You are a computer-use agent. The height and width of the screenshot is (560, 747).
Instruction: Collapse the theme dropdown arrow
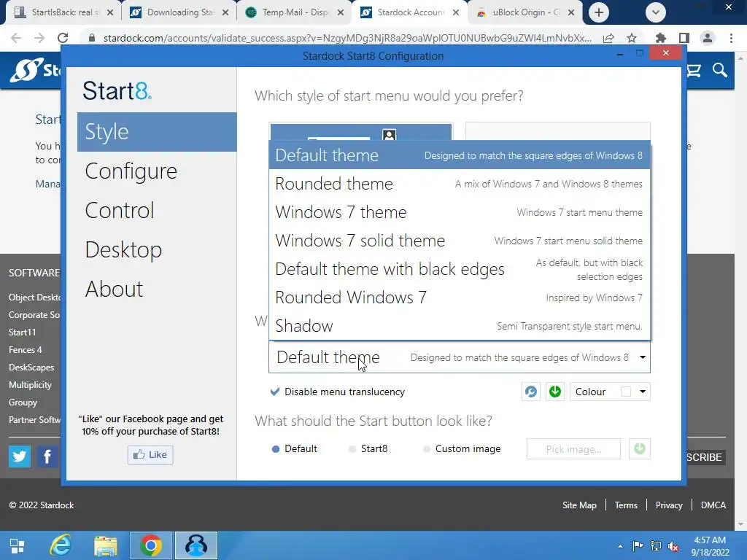tap(642, 357)
